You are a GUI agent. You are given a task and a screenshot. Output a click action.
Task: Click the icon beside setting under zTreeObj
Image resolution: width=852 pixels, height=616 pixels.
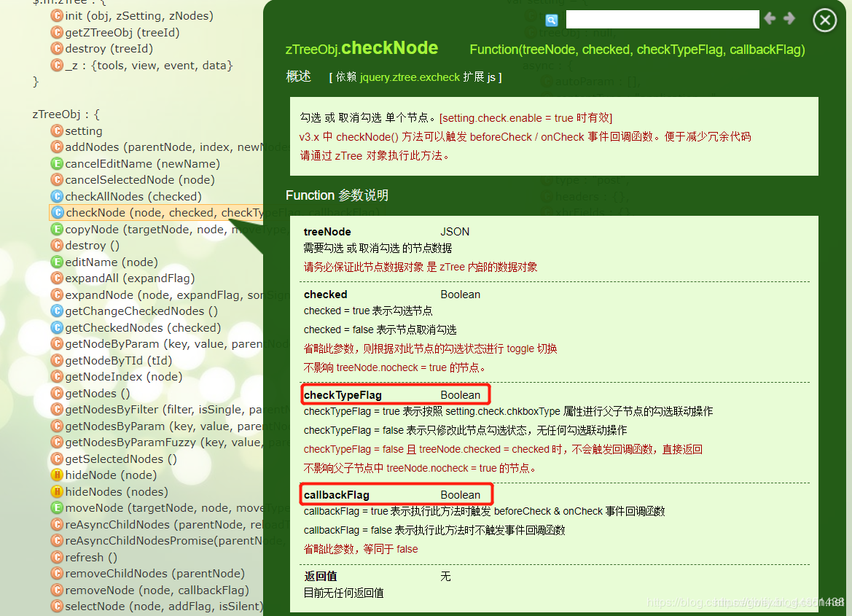57,130
